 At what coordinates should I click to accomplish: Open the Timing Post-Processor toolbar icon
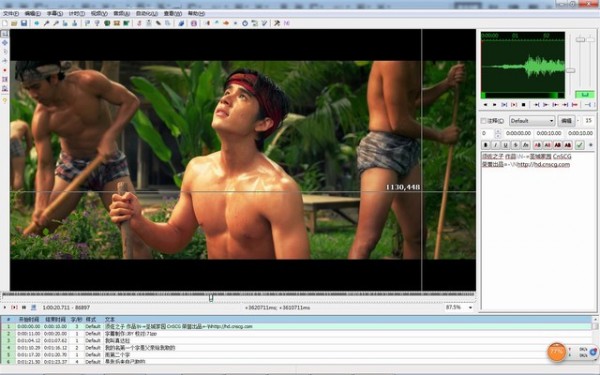[245, 23]
